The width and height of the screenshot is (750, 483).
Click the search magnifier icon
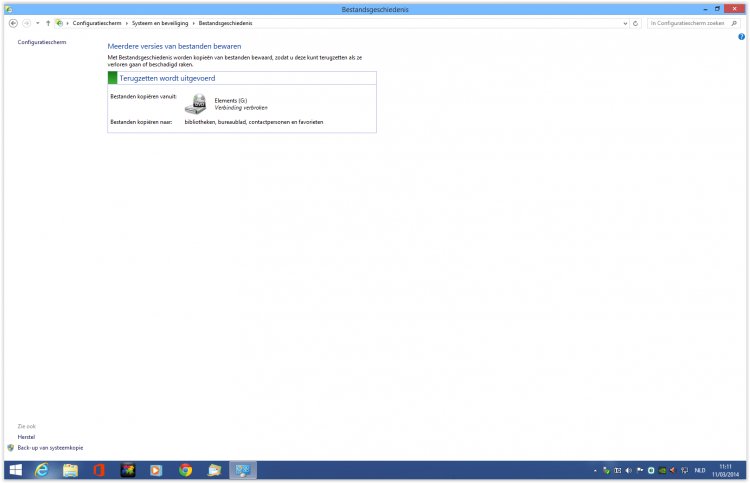tap(734, 23)
